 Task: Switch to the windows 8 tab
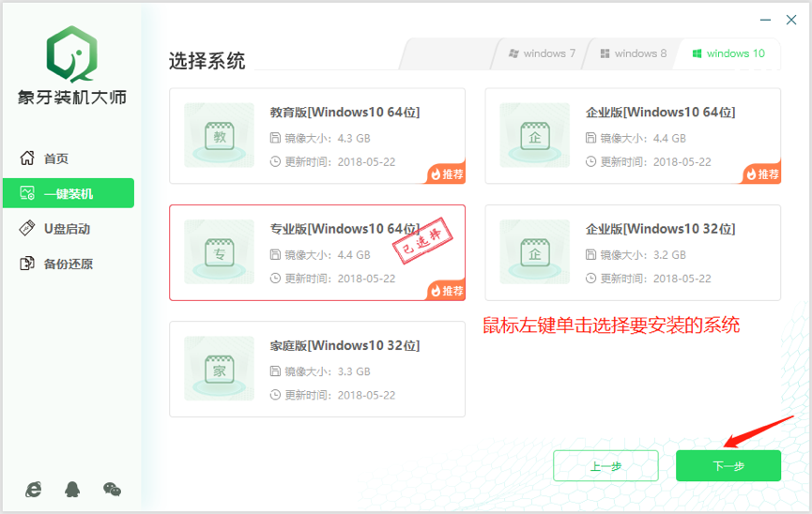pos(634,53)
